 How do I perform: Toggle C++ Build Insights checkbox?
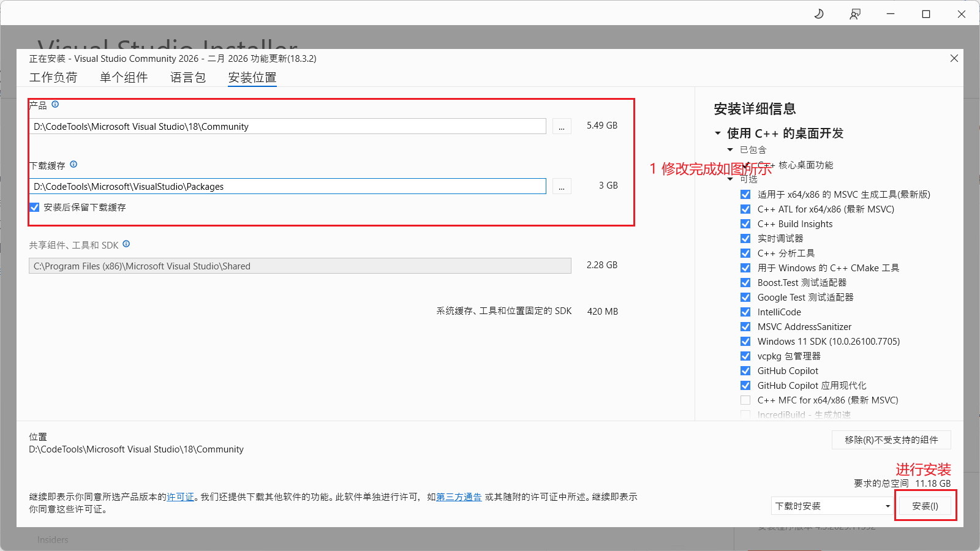(x=745, y=224)
